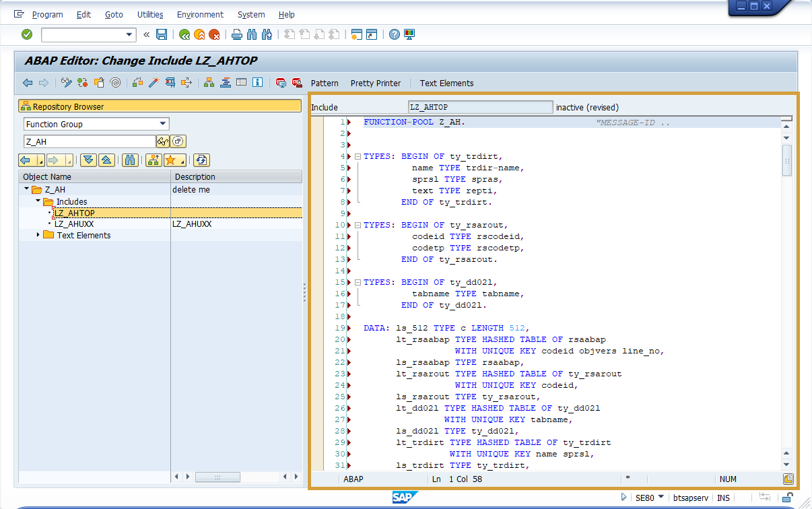Open the Utilities menu
The width and height of the screenshot is (812, 509).
click(149, 14)
